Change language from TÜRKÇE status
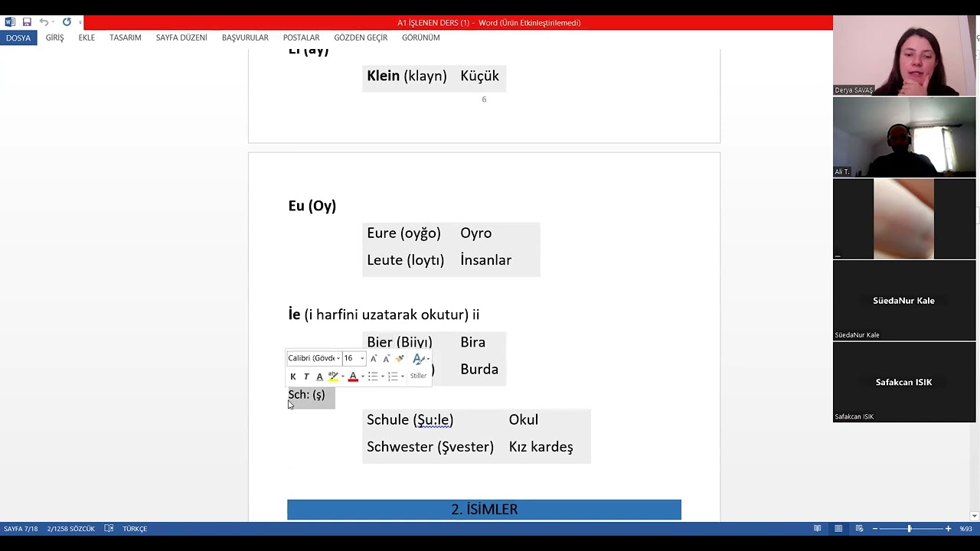This screenshot has height=551, width=980. tap(135, 529)
